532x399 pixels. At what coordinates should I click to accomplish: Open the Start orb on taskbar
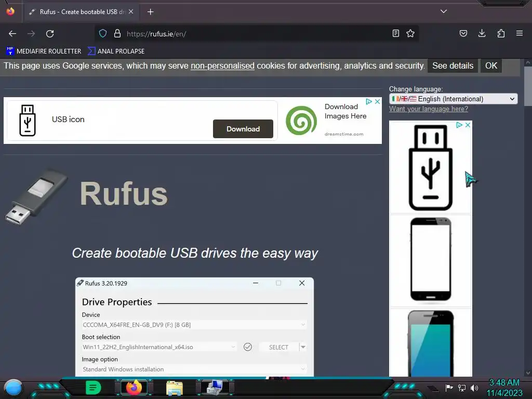(14, 388)
